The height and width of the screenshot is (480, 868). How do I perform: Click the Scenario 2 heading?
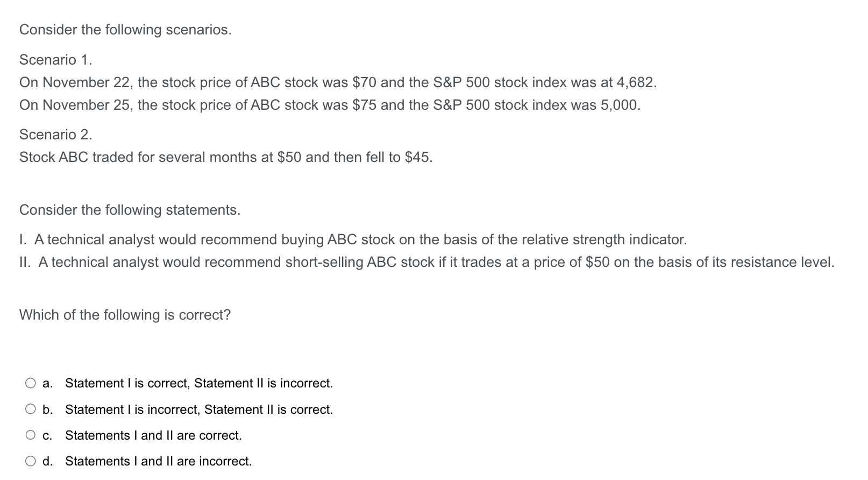pos(55,134)
